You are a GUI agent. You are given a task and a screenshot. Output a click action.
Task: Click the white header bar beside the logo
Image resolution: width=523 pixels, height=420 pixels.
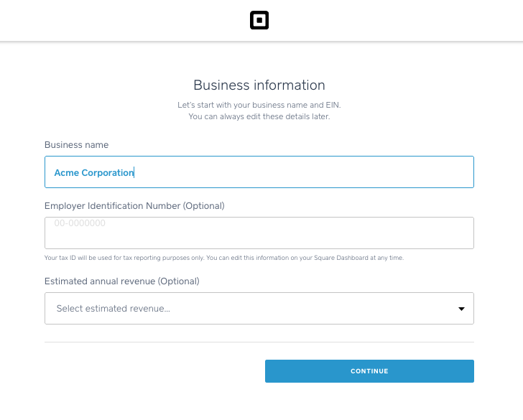point(395,21)
